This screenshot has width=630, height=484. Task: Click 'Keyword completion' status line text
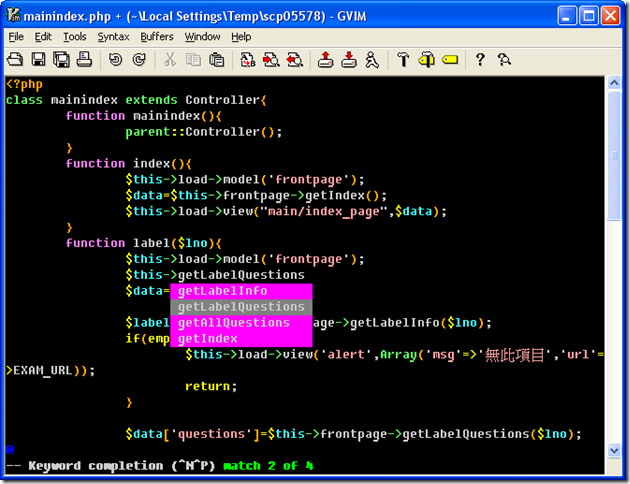96,466
